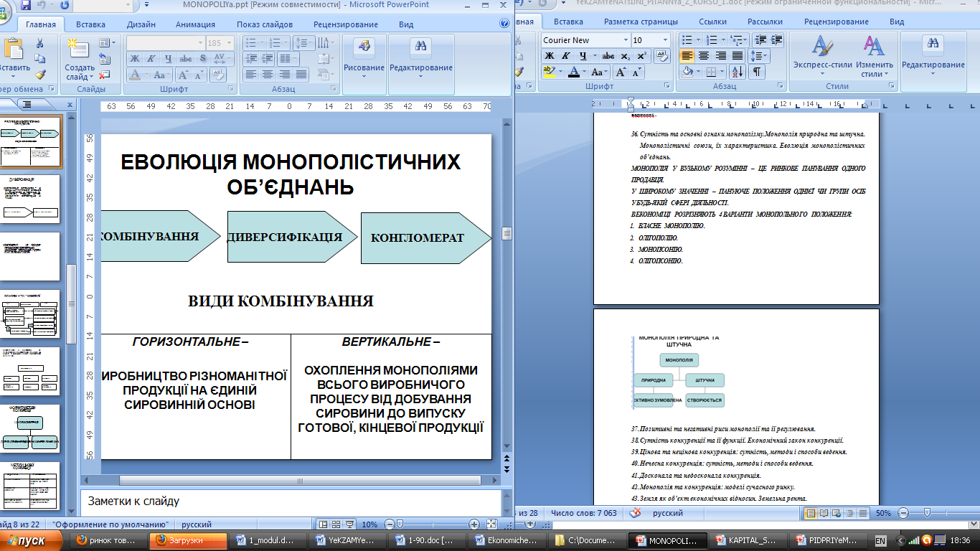Click the Clear formatting eraser icon in PowerPoint

coord(218,75)
